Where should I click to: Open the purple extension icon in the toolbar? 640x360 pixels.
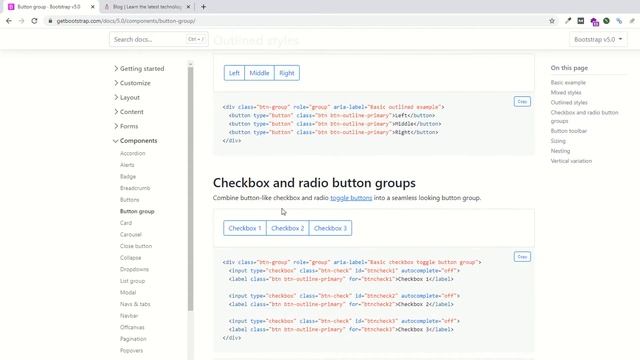594,21
